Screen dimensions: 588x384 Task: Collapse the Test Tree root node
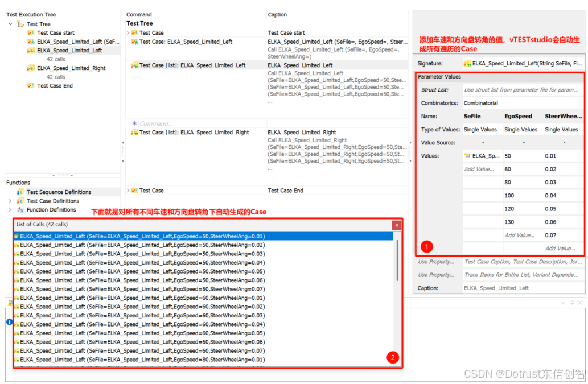coord(10,23)
